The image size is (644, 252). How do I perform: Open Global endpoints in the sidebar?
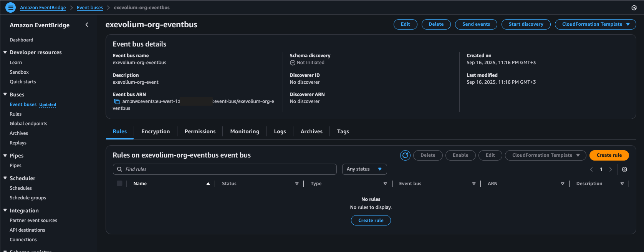point(28,124)
